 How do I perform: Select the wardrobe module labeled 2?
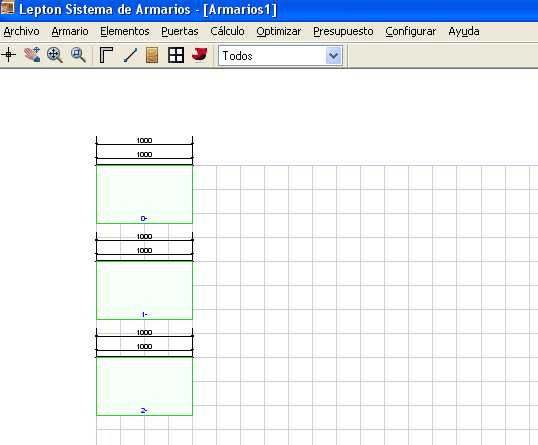tap(144, 386)
